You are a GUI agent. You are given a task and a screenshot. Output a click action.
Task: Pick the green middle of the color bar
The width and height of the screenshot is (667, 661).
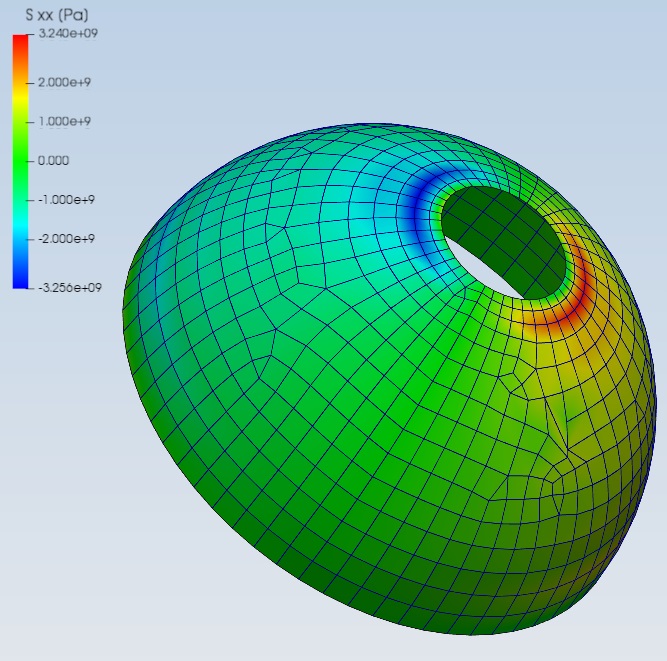pyautogui.click(x=21, y=160)
